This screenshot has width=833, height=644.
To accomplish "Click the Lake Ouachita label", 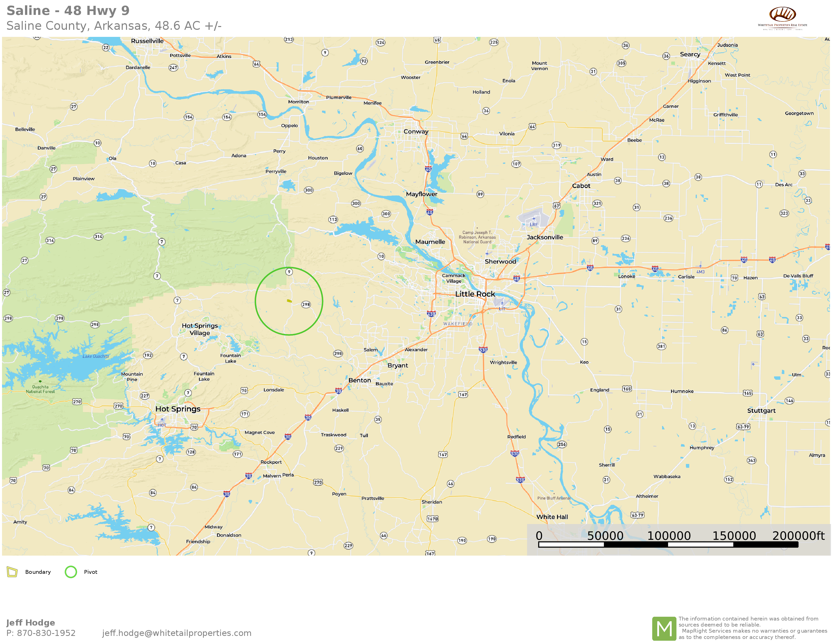I will coord(96,356).
